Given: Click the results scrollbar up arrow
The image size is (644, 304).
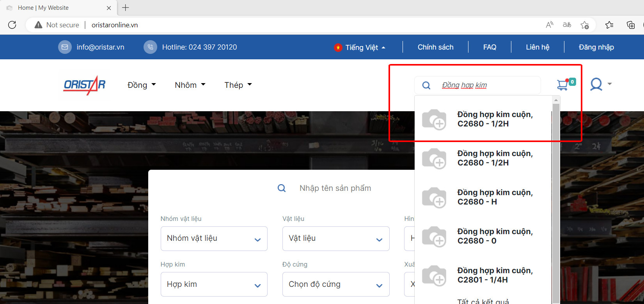Looking at the screenshot, I should [556, 100].
